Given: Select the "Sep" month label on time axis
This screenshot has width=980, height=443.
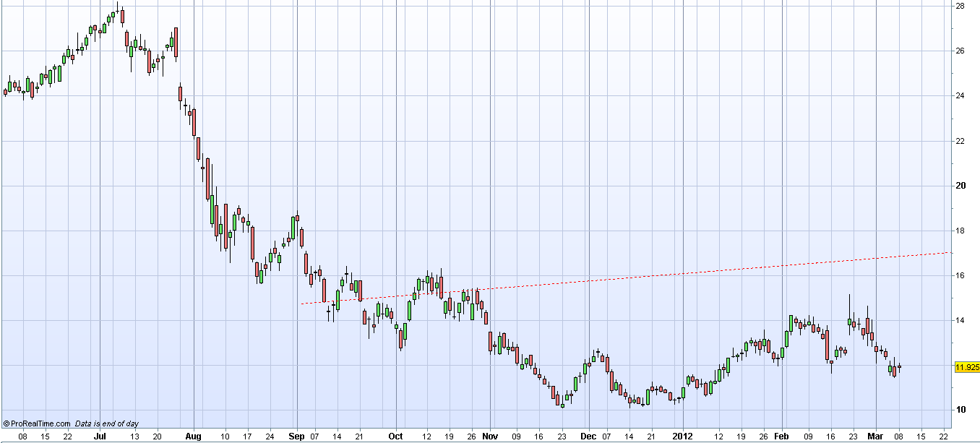Looking at the screenshot, I should 297,436.
